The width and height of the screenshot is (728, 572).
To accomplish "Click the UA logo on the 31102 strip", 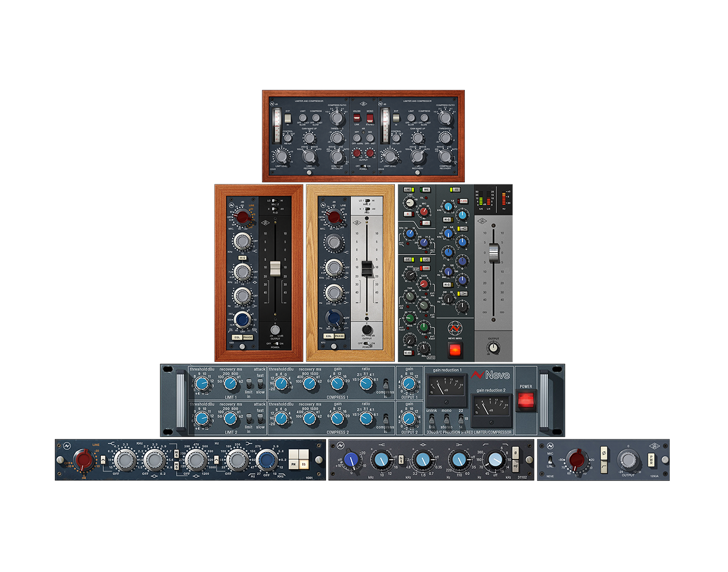I will (x=341, y=445).
